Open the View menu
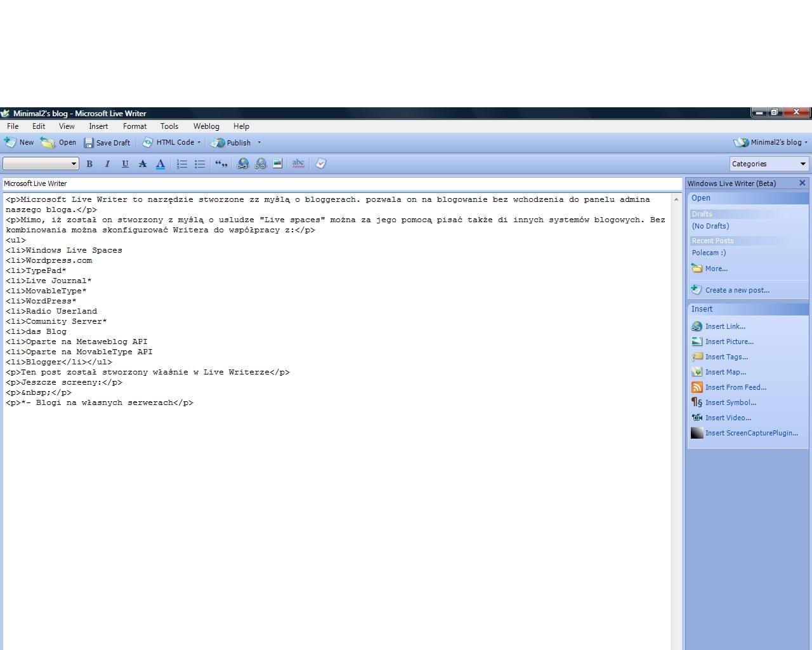This screenshot has height=650, width=812. pyautogui.click(x=67, y=126)
